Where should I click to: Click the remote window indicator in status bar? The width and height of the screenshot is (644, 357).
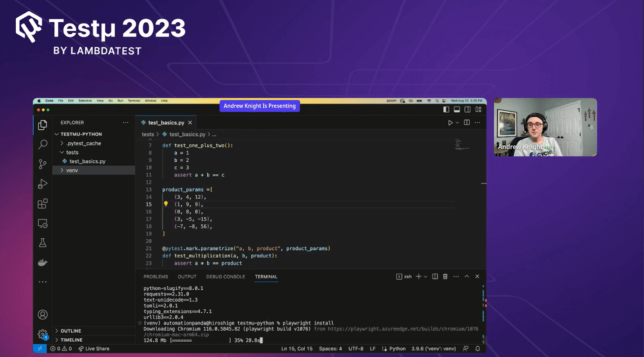click(39, 349)
